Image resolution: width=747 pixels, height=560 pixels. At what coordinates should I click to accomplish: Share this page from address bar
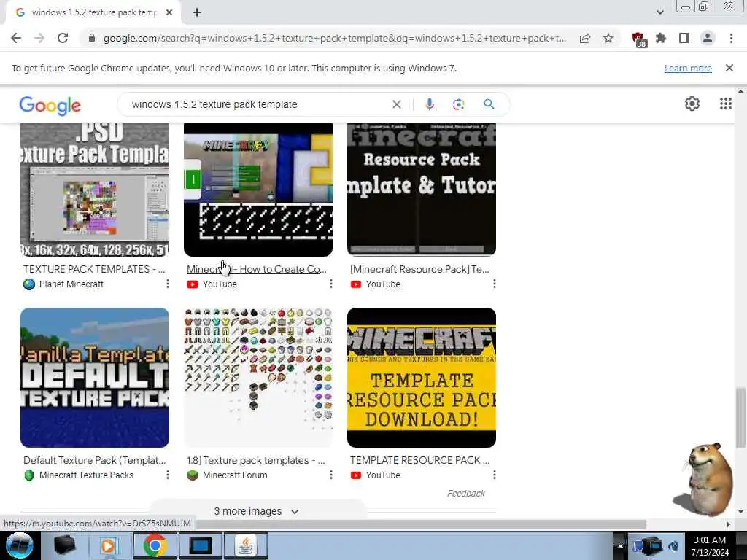click(x=585, y=38)
